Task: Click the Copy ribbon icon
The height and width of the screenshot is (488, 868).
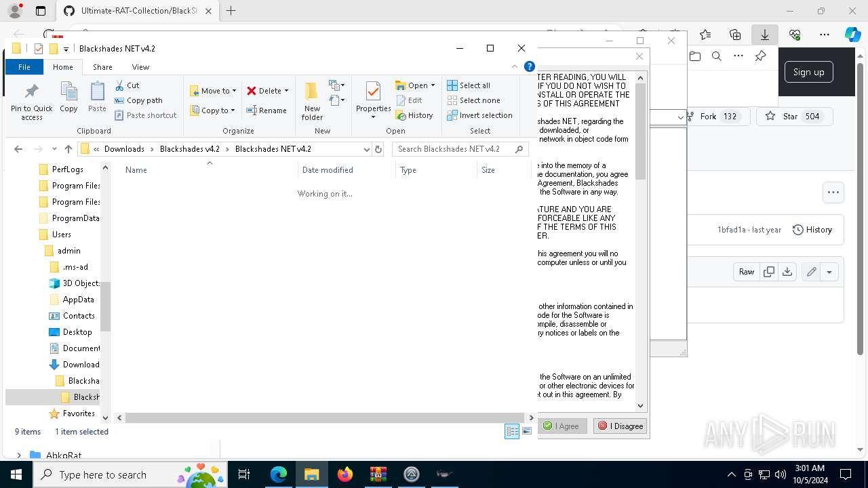Action: [68, 97]
